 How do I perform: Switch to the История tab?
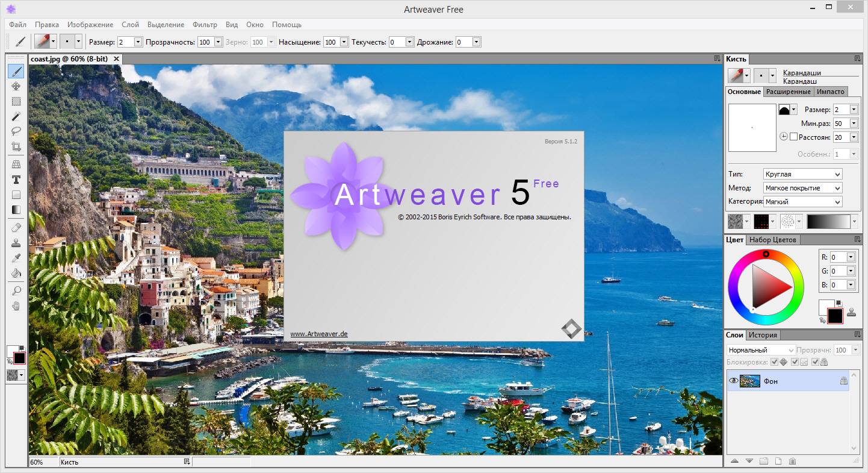(763, 335)
